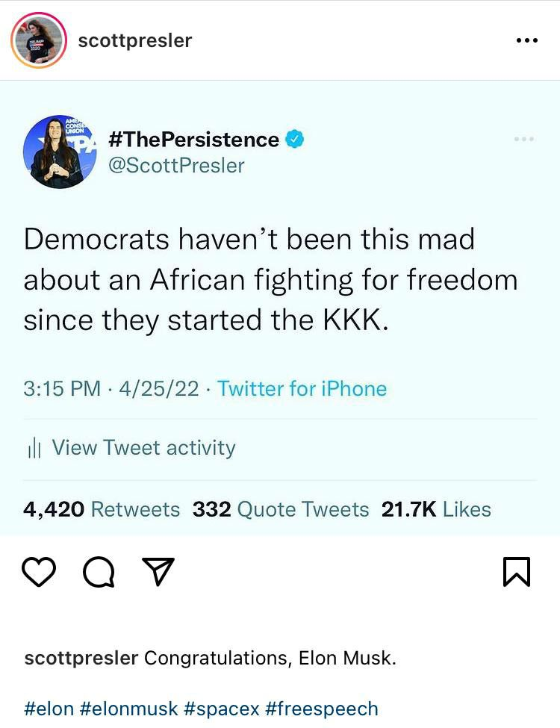Image resolution: width=560 pixels, height=728 pixels.
Task: Open the #elon hashtag
Action: point(49,708)
